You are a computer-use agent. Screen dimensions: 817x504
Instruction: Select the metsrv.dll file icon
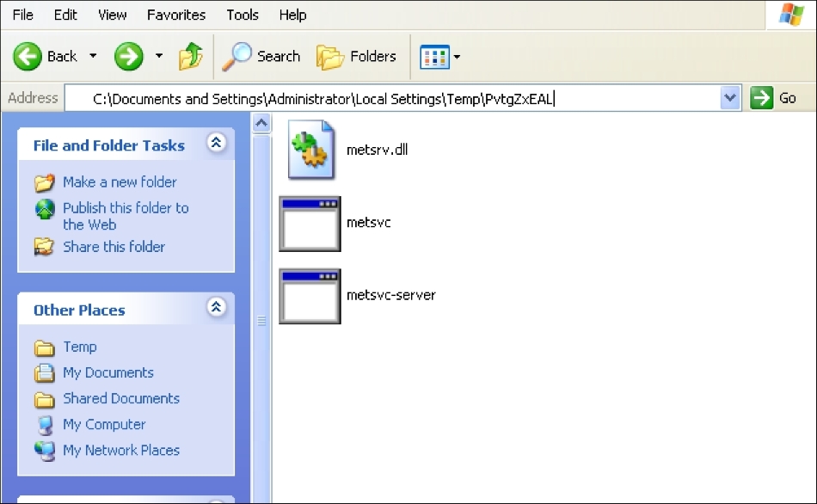[311, 150]
